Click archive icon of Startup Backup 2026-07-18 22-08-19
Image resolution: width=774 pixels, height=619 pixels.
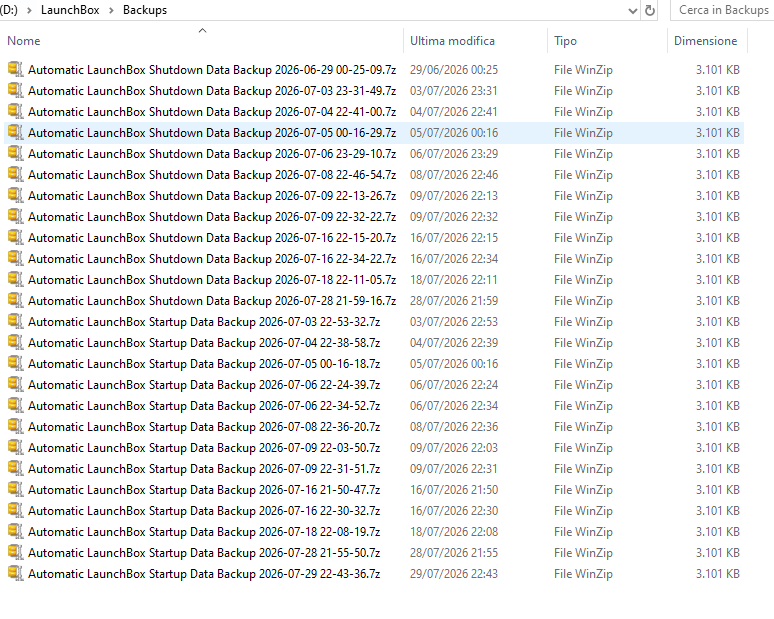[15, 531]
